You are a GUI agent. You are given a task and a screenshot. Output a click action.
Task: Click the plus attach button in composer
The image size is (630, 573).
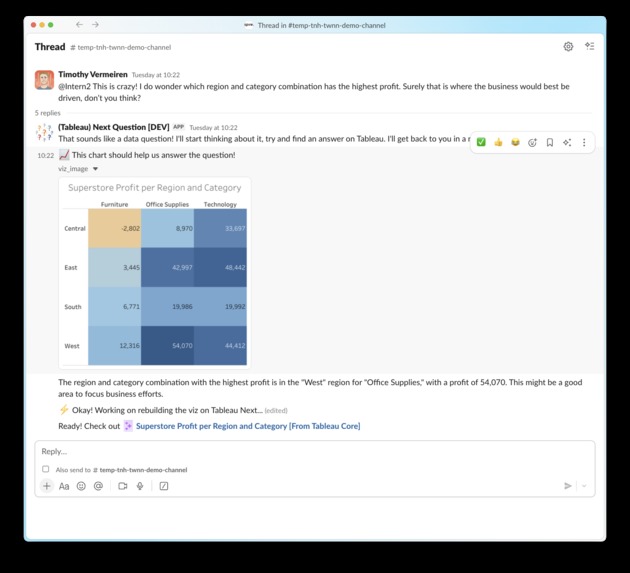(x=47, y=486)
